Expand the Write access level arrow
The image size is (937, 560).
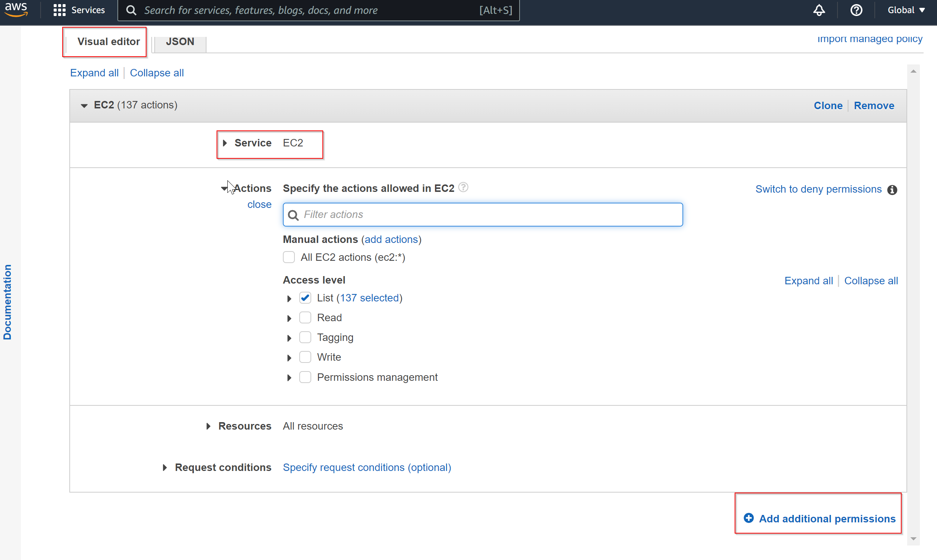290,358
